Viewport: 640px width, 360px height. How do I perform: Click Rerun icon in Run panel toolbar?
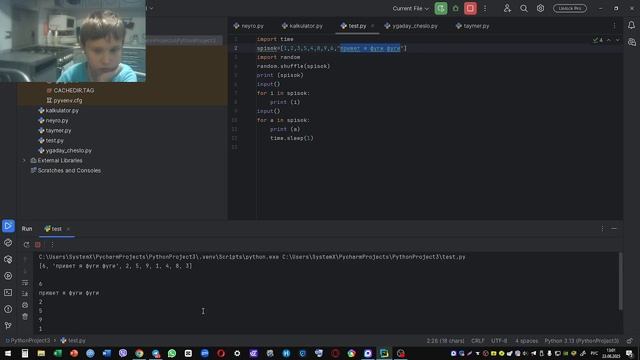point(27,245)
